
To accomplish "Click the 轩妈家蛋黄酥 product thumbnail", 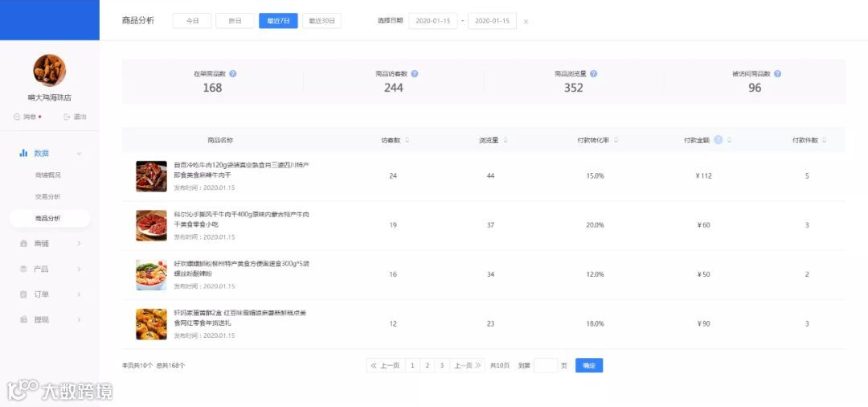I will tap(151, 324).
